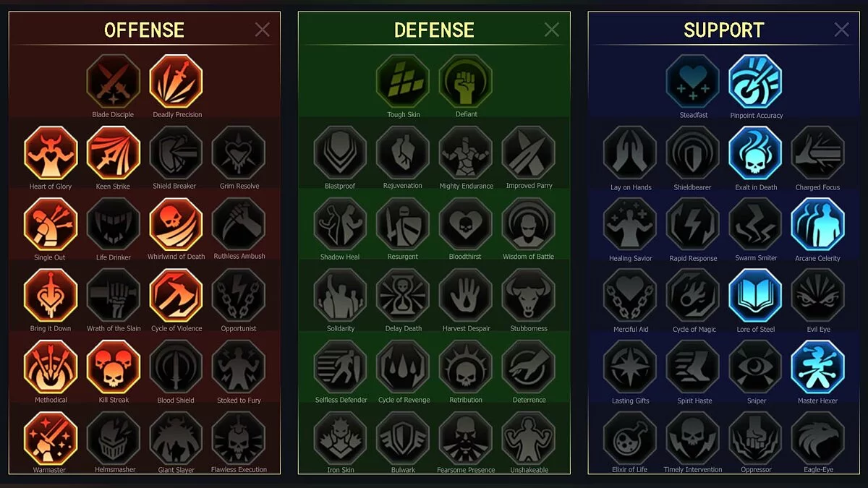Close the Support mastery panel
The image size is (868, 488).
tap(841, 29)
